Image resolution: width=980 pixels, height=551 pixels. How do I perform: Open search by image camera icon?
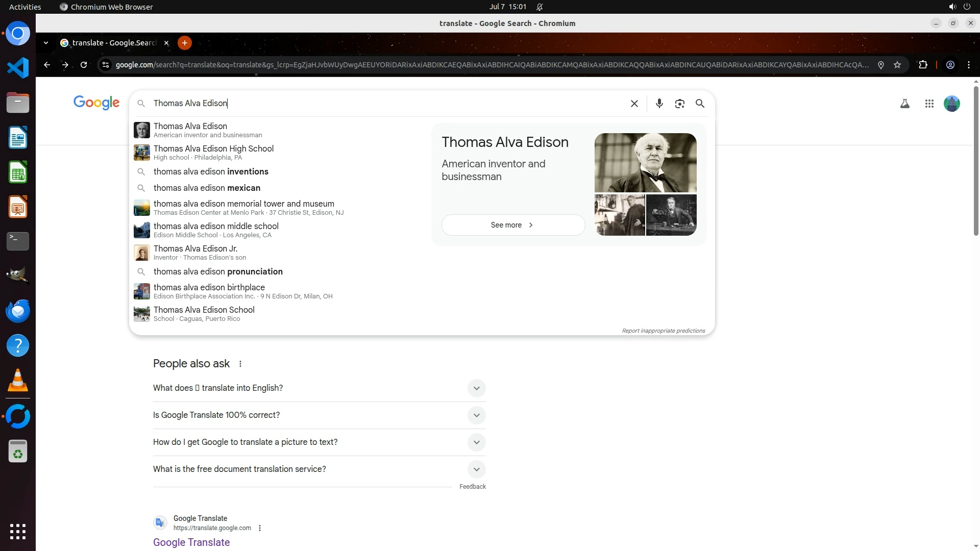coord(679,104)
